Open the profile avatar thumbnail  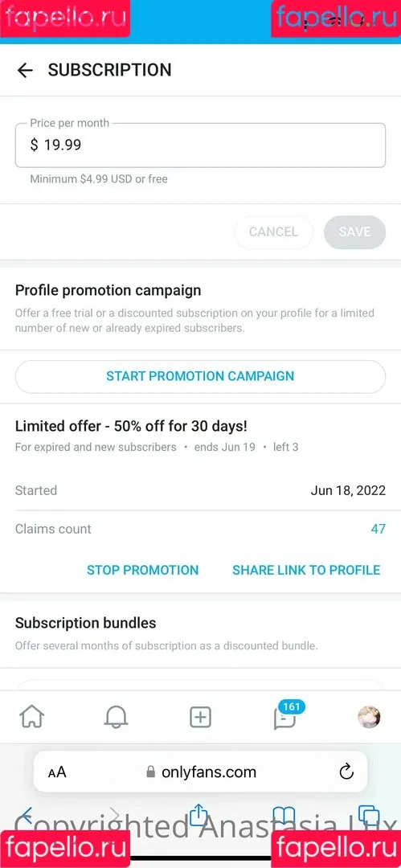tap(369, 717)
